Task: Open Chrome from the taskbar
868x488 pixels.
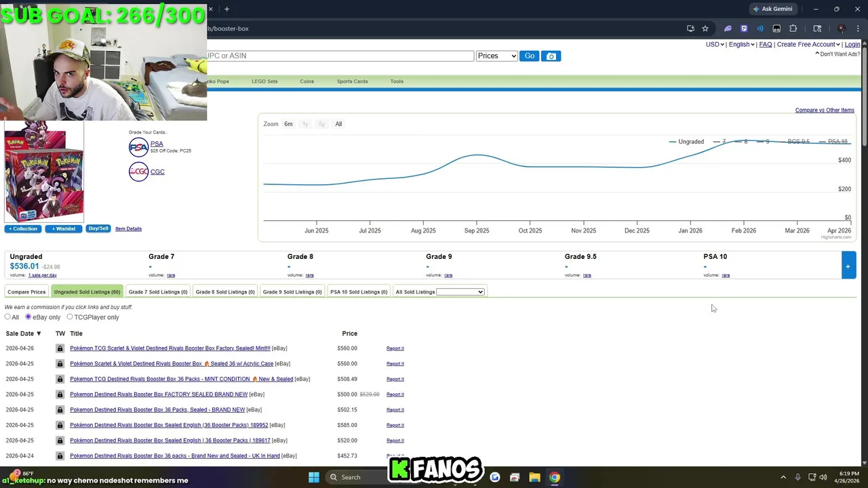Action: coord(555,477)
